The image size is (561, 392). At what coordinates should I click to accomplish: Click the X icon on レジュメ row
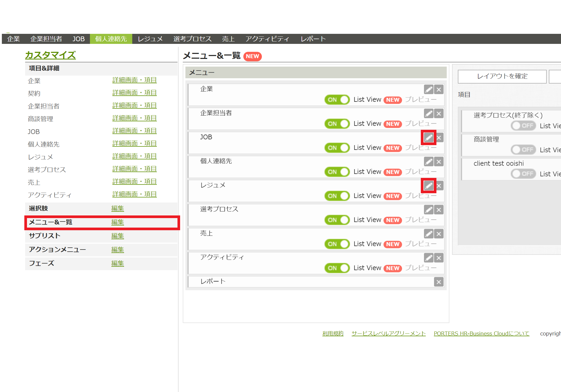click(x=439, y=186)
